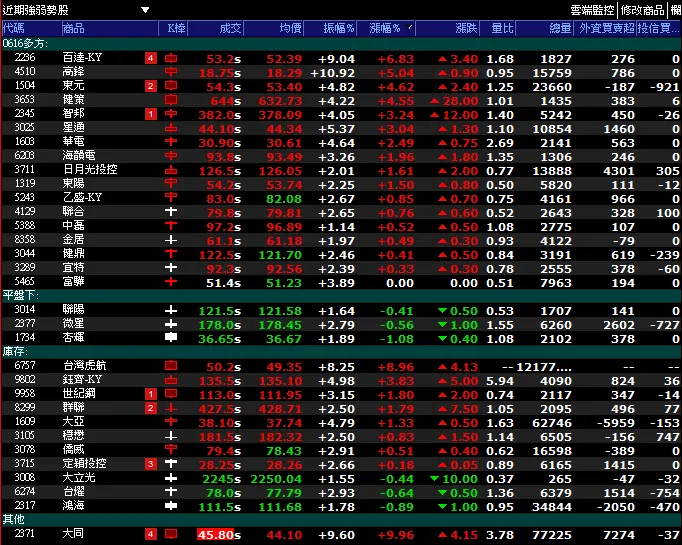Click the 2245 price of 大立光
The image size is (682, 545).
[221, 479]
